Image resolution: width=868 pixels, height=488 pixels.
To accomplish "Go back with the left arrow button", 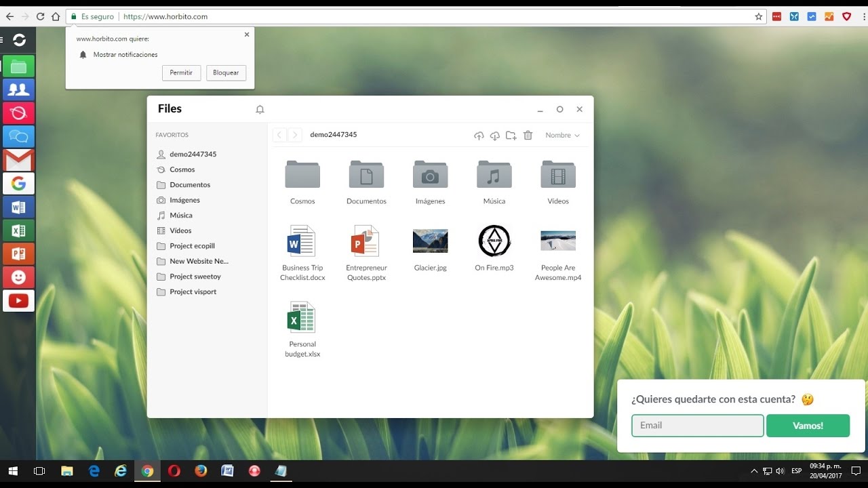I will coord(279,135).
